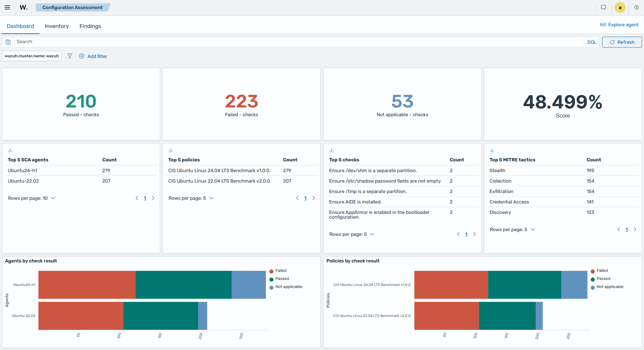Click 'Ensure AIDE is installed.' check row

[402, 202]
